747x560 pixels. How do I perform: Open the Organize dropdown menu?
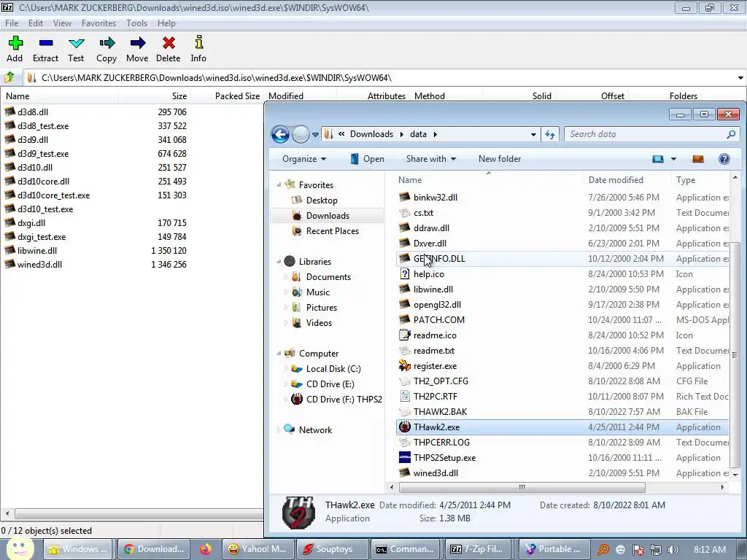pos(304,159)
